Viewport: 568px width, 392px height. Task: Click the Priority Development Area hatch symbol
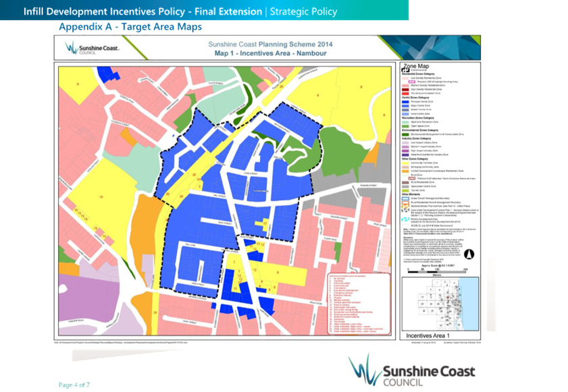pos(405,218)
